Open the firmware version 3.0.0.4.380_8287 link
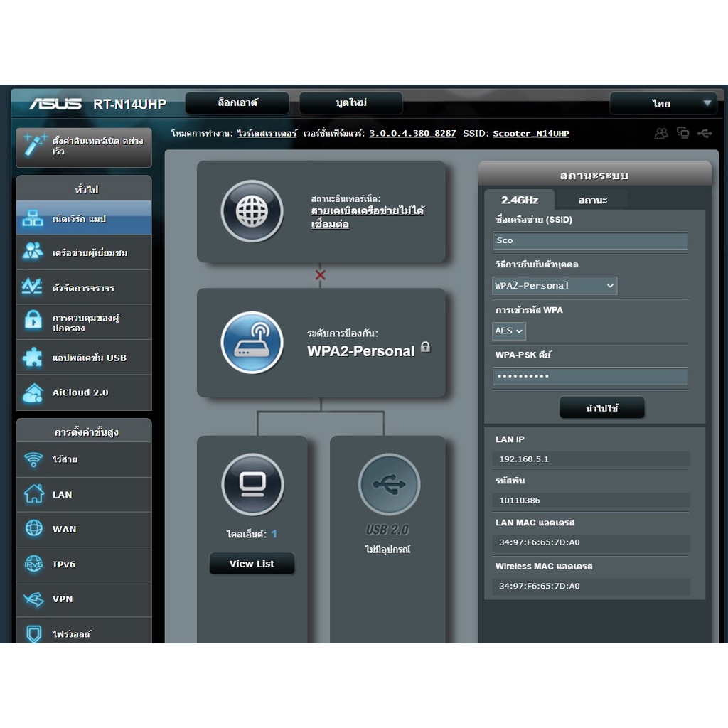Viewport: 728px width, 728px height. pos(412,133)
